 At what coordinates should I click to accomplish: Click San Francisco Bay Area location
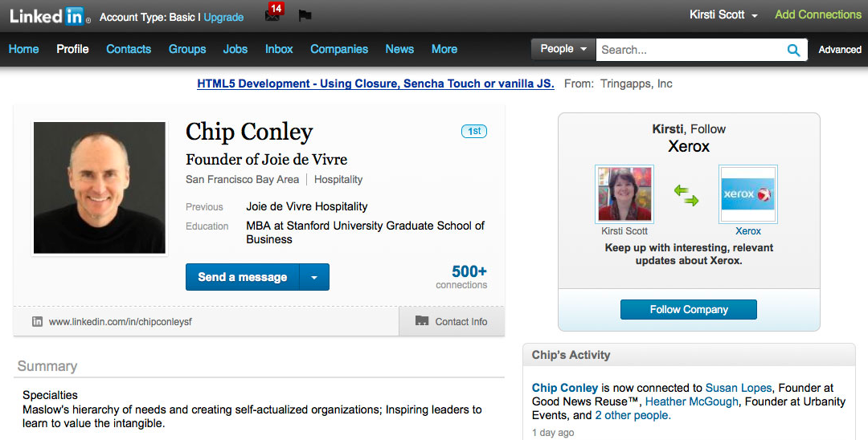242,179
